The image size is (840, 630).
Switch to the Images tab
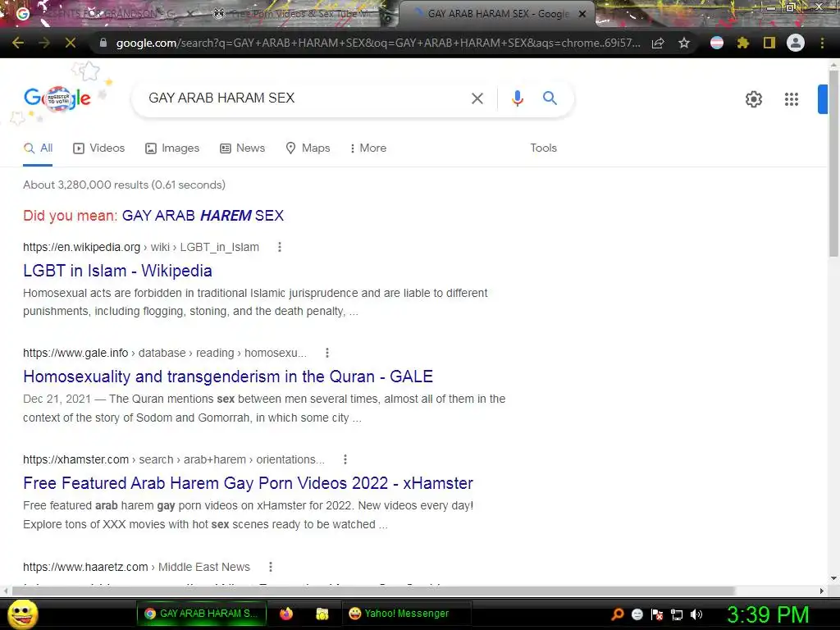tap(172, 148)
